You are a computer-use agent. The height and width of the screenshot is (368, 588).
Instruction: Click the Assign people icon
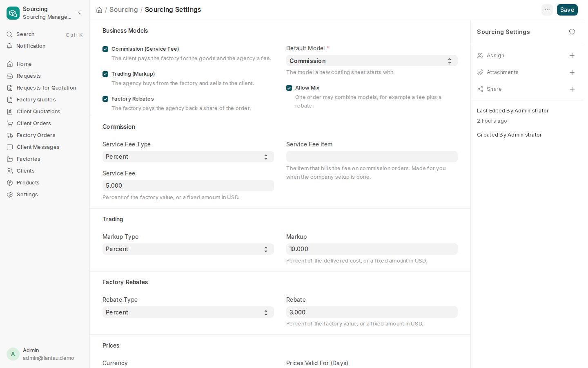click(480, 56)
